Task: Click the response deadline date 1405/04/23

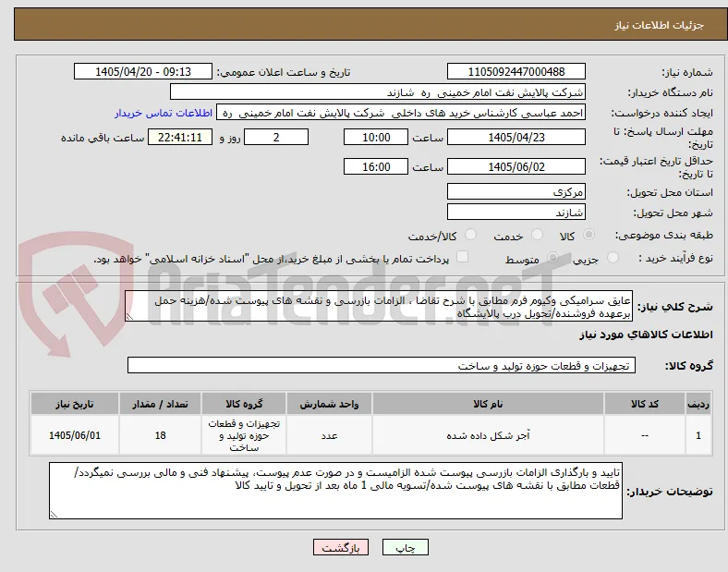Action: coord(516,138)
